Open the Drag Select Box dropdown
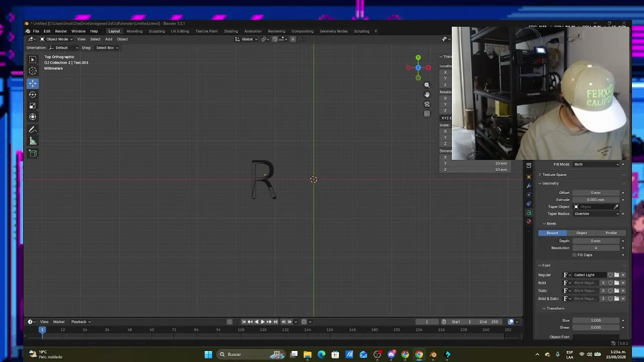 pos(107,48)
